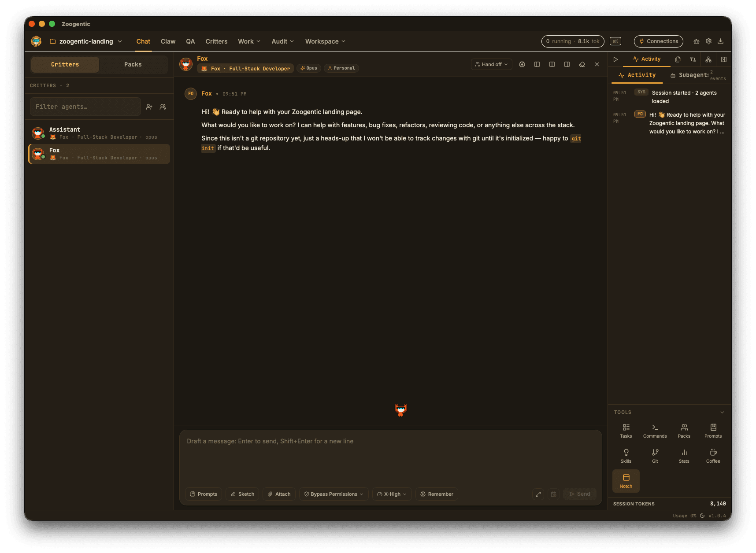
Task: Switch to the Critters tab in the top navigation
Action: (216, 41)
